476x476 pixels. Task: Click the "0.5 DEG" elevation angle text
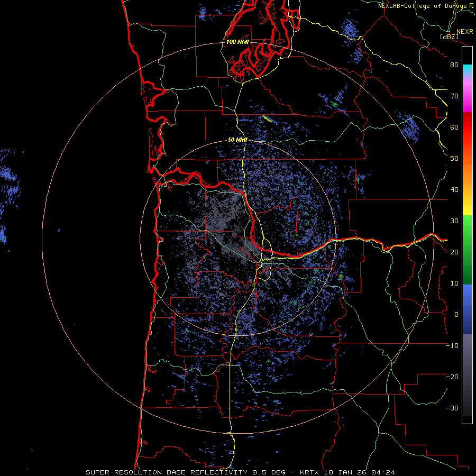click(x=270, y=472)
